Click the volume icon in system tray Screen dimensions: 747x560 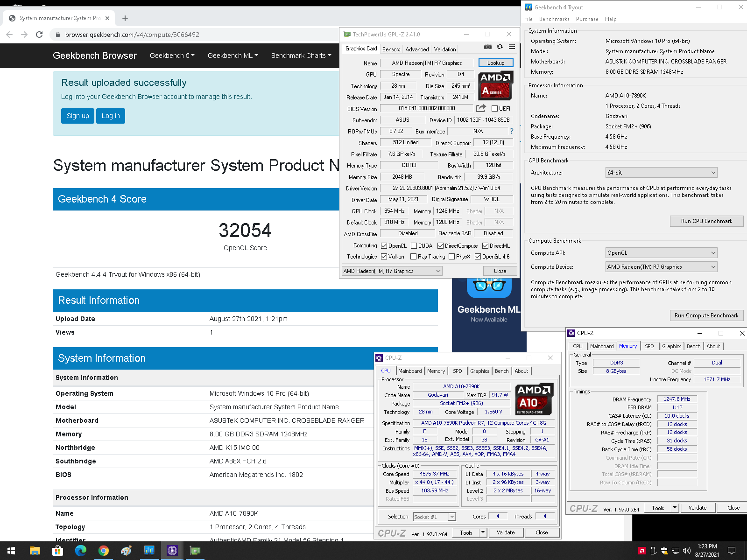(x=686, y=551)
